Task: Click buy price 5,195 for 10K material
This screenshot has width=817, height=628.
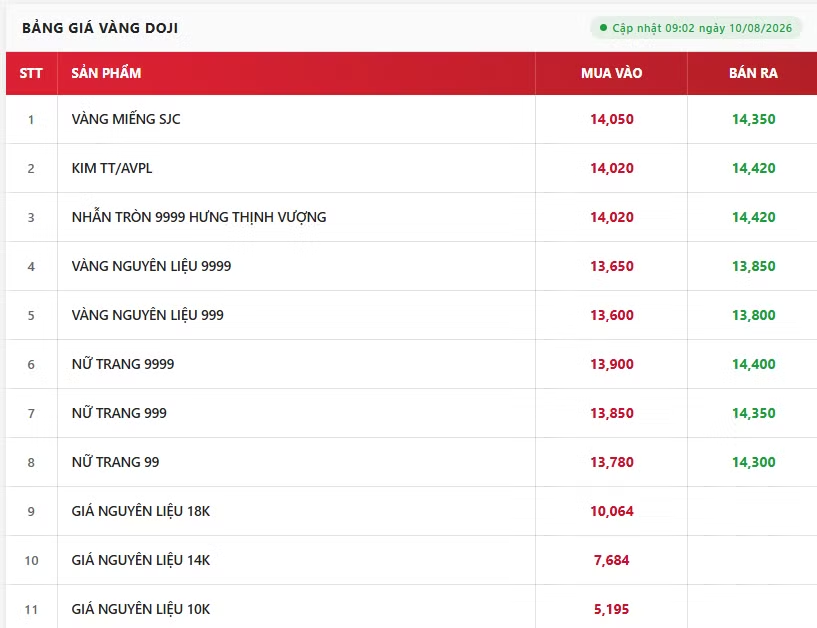Action: point(612,609)
